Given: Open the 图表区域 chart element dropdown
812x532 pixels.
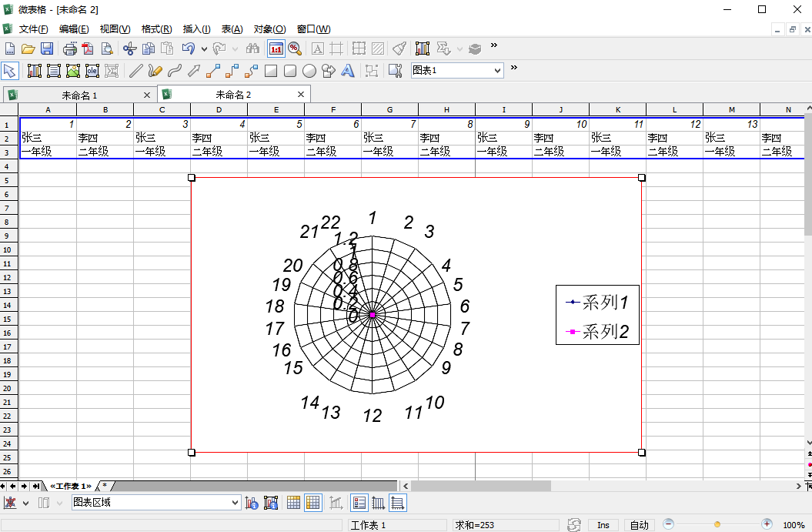Looking at the screenshot, I should (236, 503).
